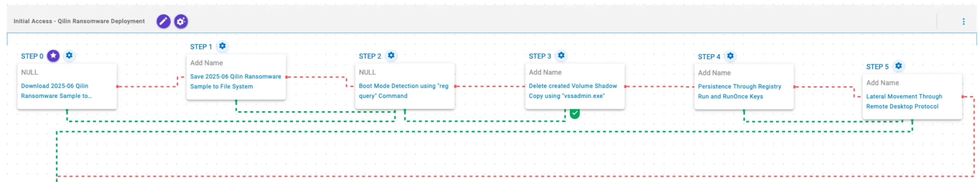
Task: Click Add Name field in Step 1
Action: (x=206, y=63)
